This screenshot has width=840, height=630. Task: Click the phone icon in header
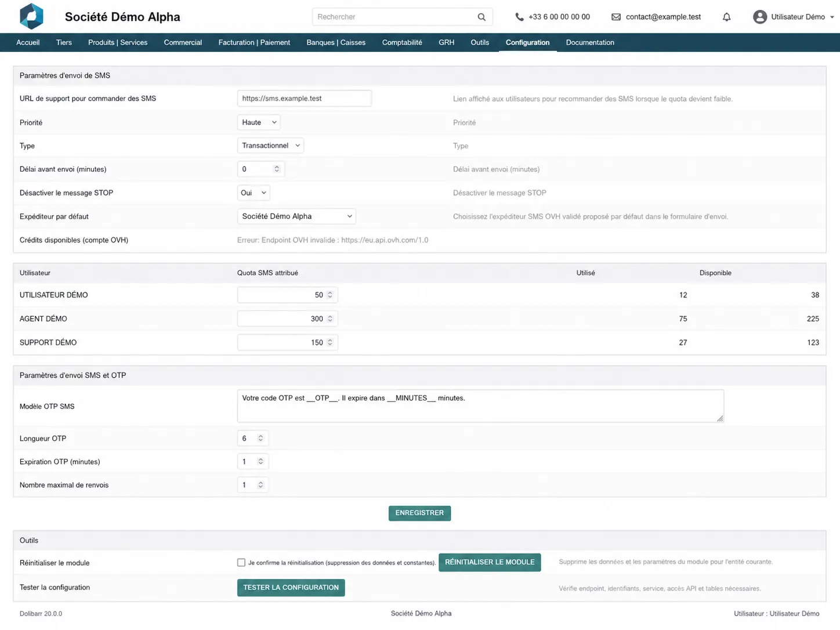(x=519, y=17)
